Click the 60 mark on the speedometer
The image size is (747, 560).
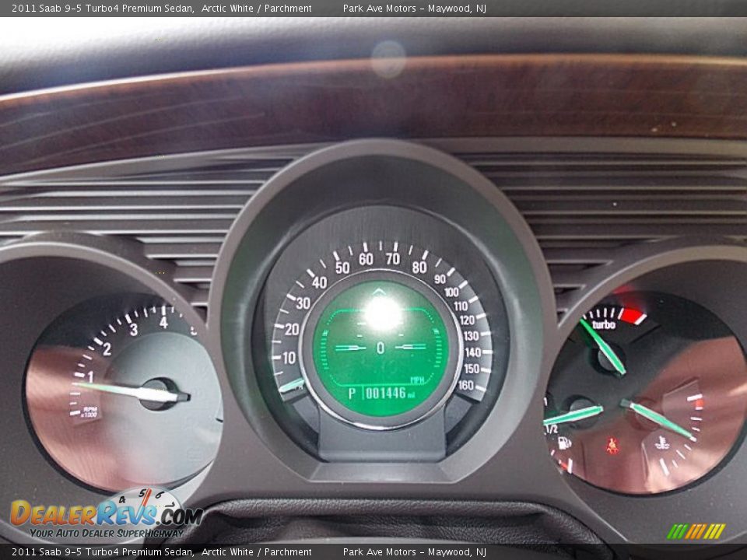click(x=366, y=259)
